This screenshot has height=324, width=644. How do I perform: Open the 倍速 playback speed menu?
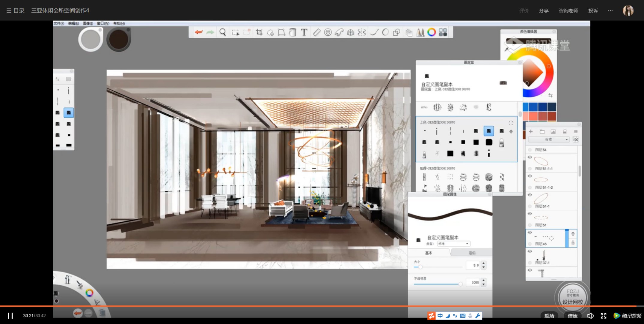point(572,316)
